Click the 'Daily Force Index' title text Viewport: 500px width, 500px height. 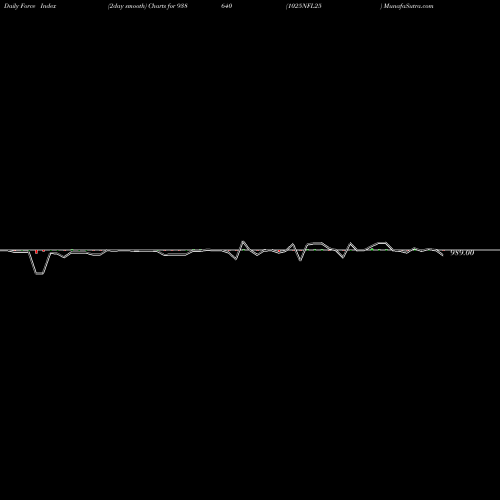coord(30,6)
